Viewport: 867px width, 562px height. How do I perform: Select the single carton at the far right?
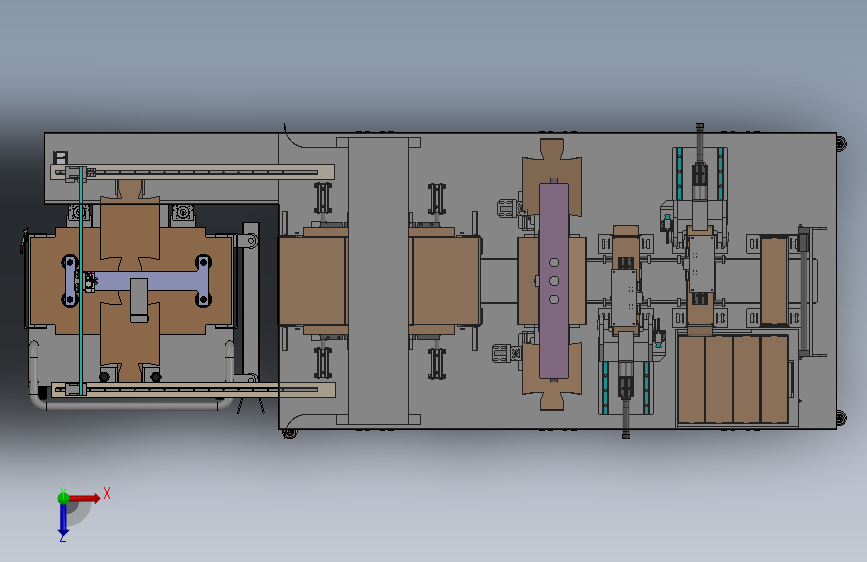[774, 281]
